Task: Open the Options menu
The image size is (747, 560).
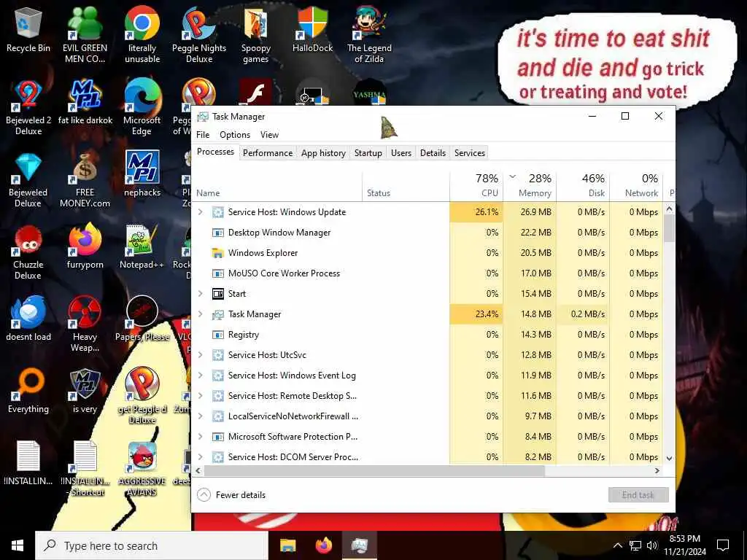Action: coord(235,135)
